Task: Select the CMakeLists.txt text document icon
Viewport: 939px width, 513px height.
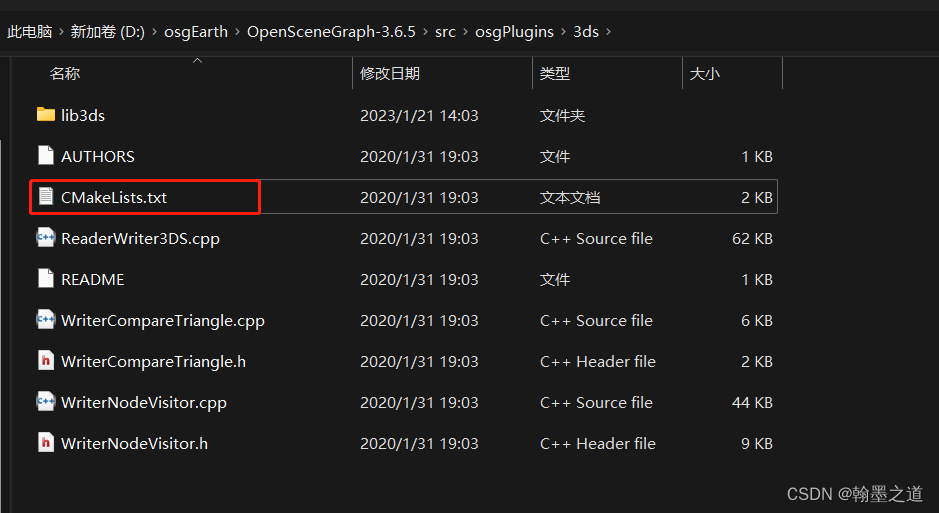Action: (46, 196)
